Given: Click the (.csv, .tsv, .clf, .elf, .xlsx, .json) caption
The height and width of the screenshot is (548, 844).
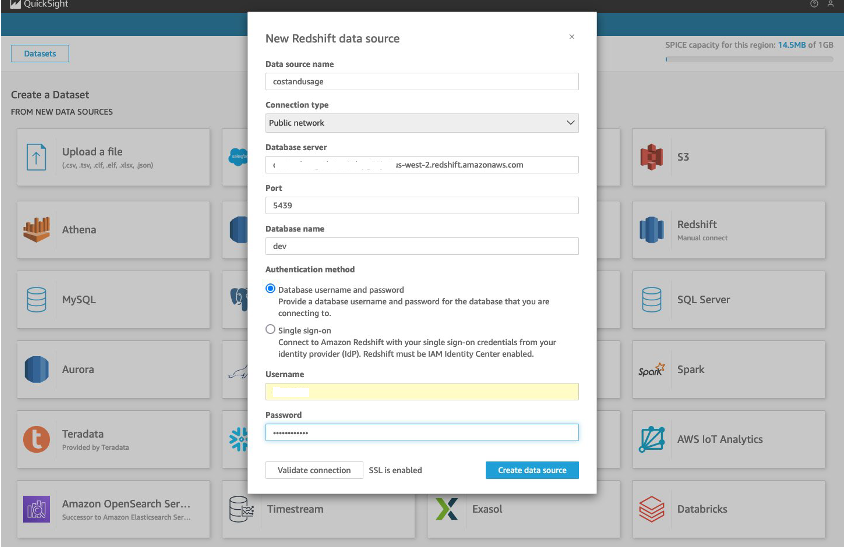Looking at the screenshot, I should tap(108, 165).
